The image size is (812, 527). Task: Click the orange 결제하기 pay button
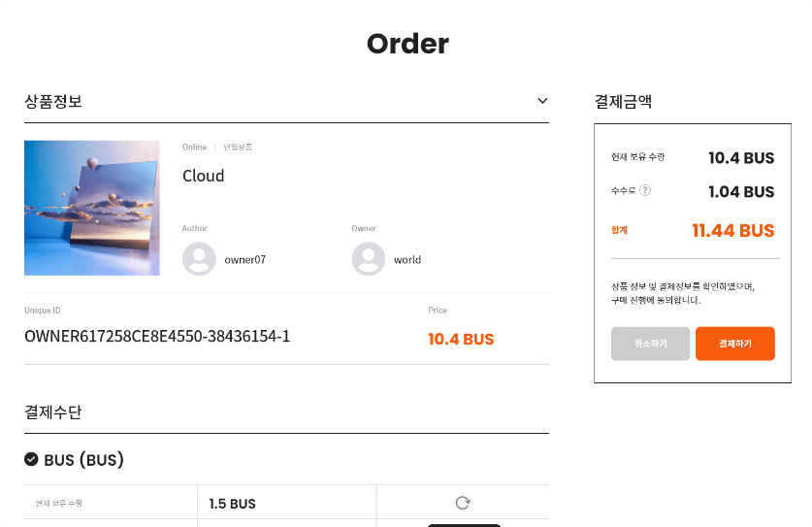[734, 344]
